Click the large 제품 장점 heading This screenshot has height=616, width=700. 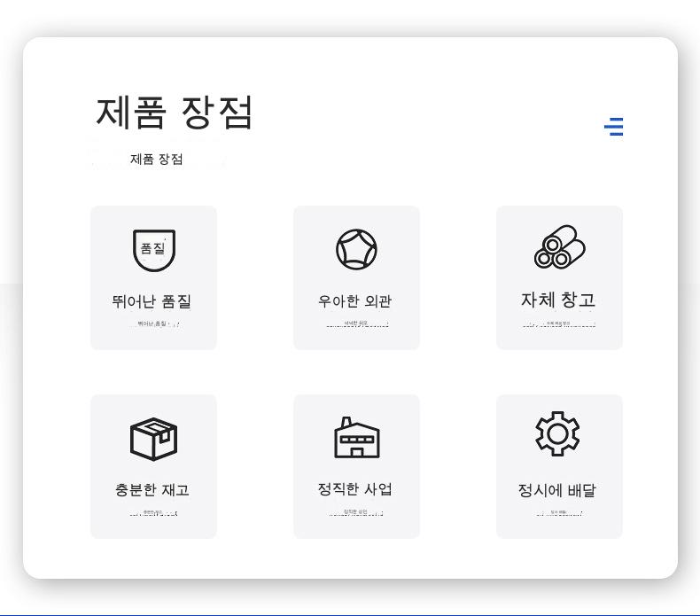click(x=175, y=113)
